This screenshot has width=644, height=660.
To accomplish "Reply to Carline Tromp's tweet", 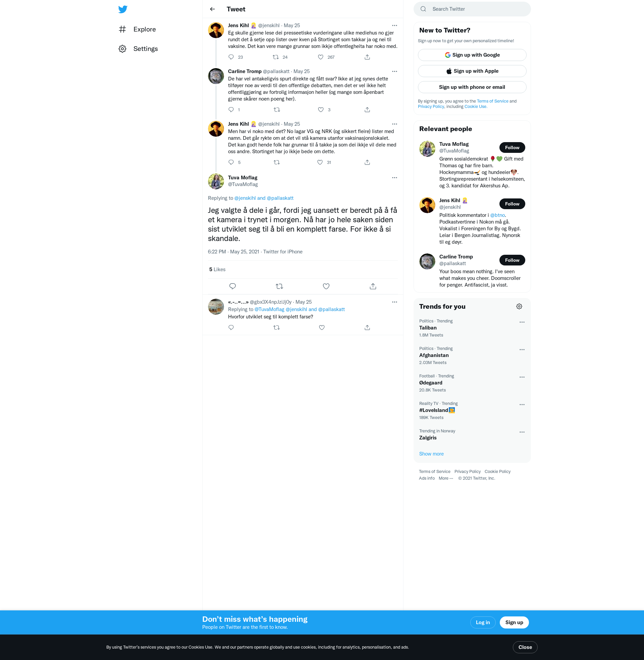I will (x=231, y=110).
